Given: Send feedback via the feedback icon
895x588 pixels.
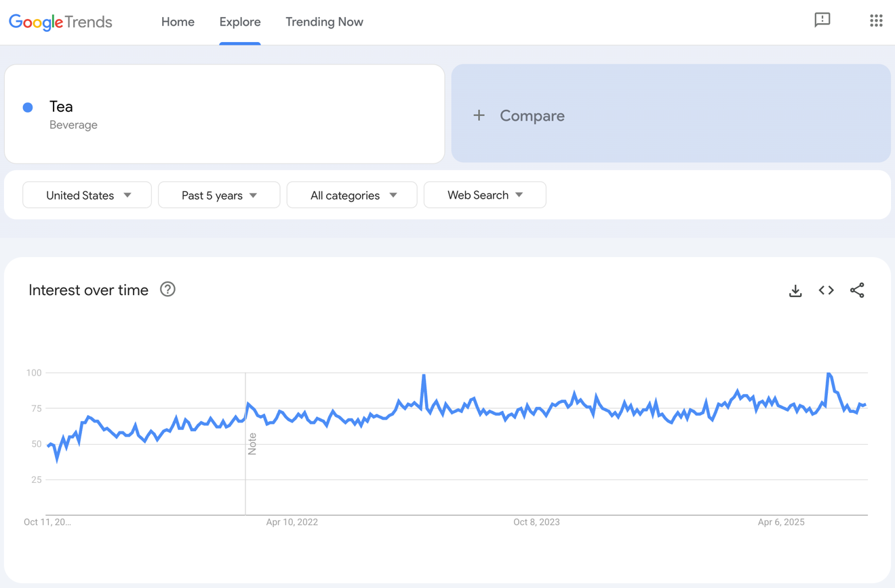Looking at the screenshot, I should click(822, 20).
